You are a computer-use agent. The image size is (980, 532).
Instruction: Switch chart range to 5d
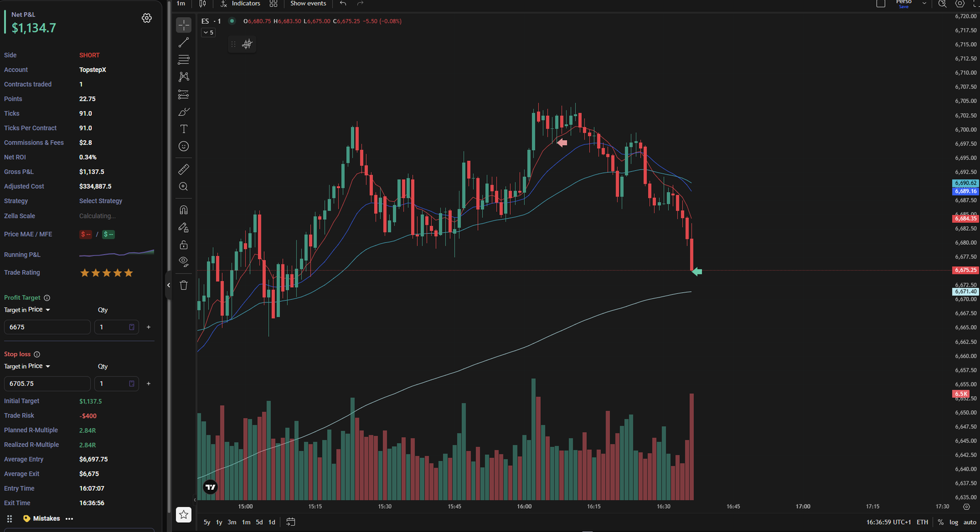coord(259,522)
